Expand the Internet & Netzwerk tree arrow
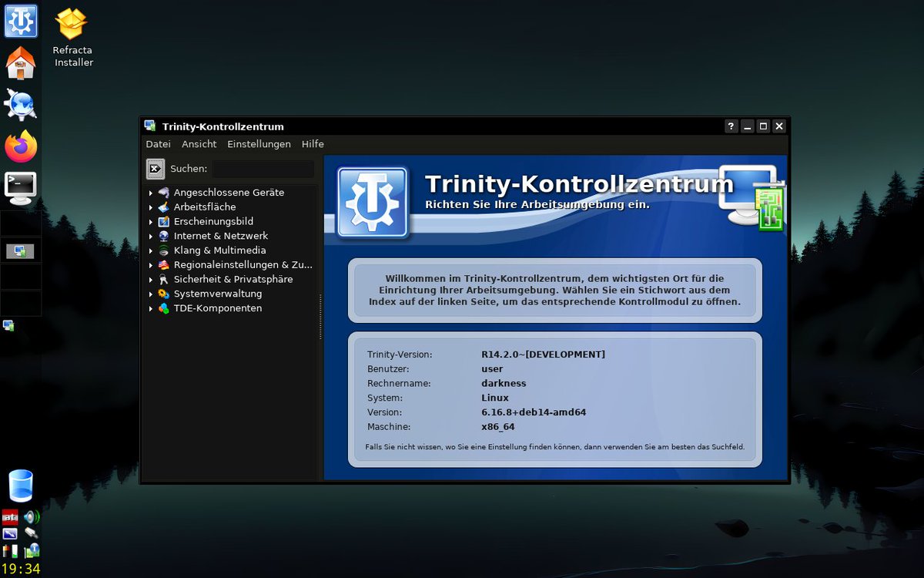The height and width of the screenshot is (578, 924). pyautogui.click(x=151, y=236)
